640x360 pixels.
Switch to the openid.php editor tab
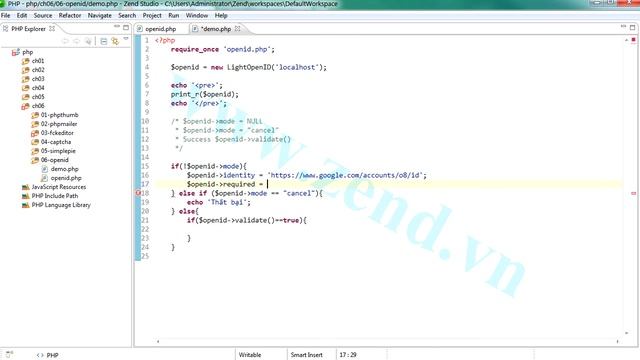pos(160,29)
